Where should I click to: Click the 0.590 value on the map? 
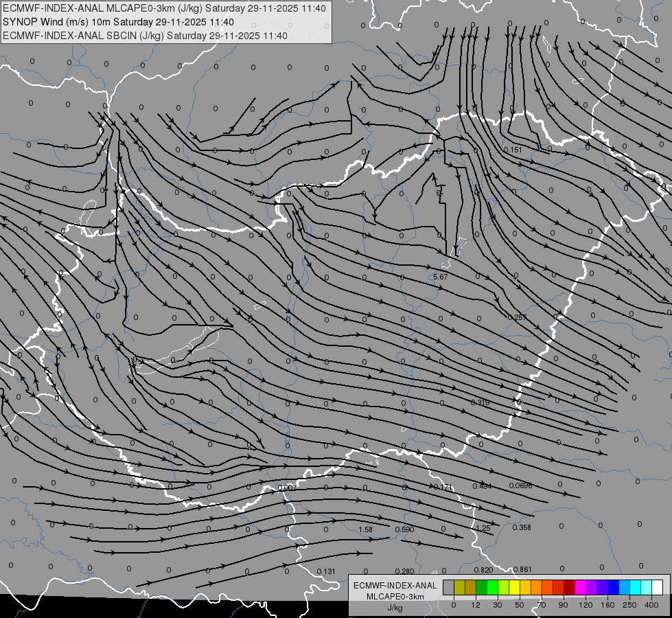coord(404,529)
